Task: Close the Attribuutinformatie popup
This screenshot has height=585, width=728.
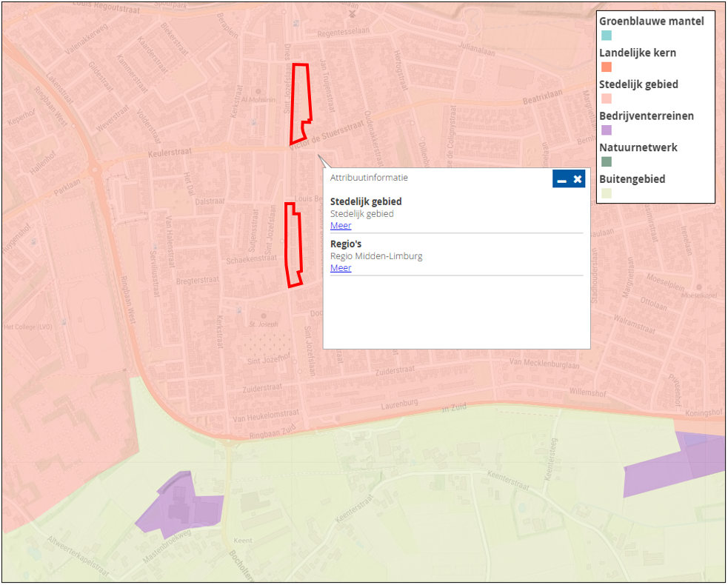Action: click(x=577, y=179)
